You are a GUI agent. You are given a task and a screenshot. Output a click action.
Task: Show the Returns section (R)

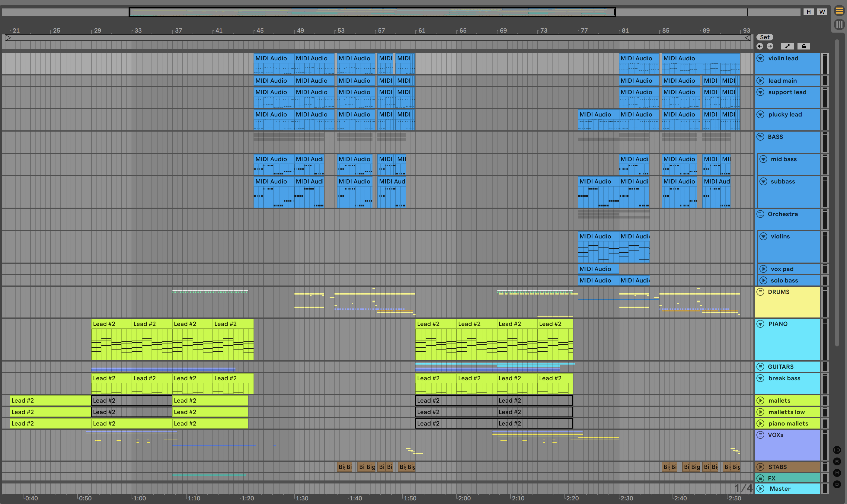(837, 461)
